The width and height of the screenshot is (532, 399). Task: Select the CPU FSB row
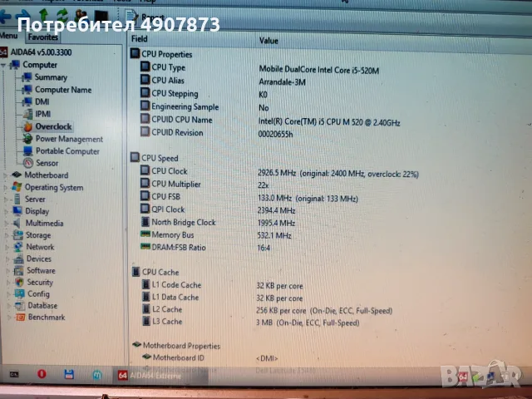click(249, 197)
